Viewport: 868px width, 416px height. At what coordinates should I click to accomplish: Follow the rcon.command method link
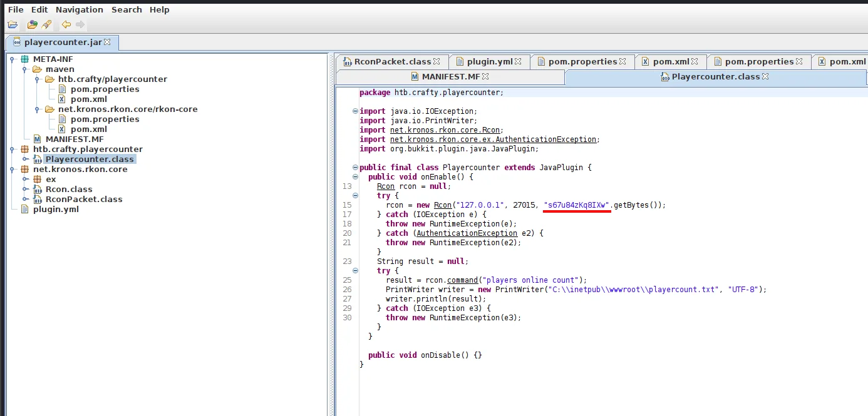(x=463, y=280)
